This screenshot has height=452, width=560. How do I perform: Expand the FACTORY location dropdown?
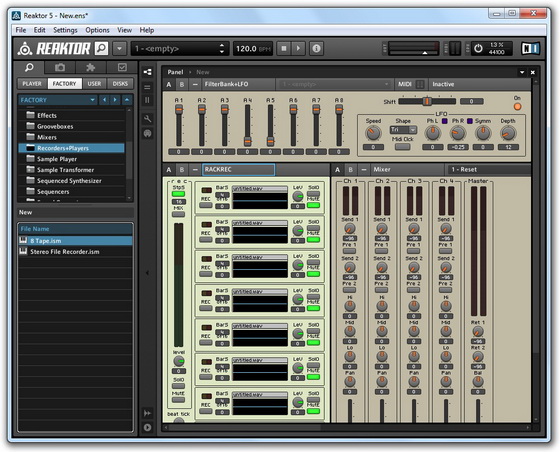(x=92, y=100)
